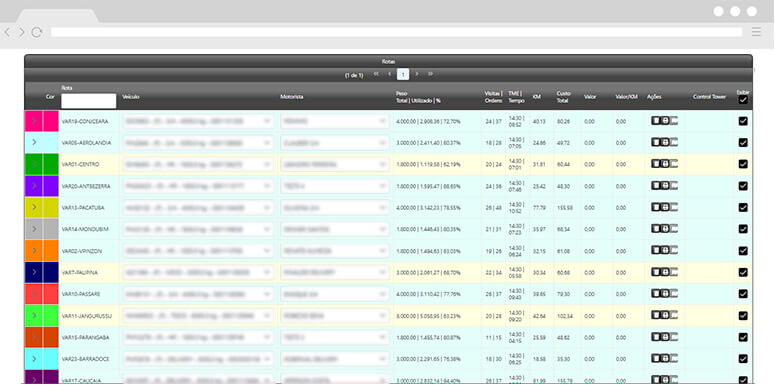This screenshot has height=390, width=775.
Task: Click crosshair action icon in VAR19-CONCEARA row
Action: (x=665, y=121)
